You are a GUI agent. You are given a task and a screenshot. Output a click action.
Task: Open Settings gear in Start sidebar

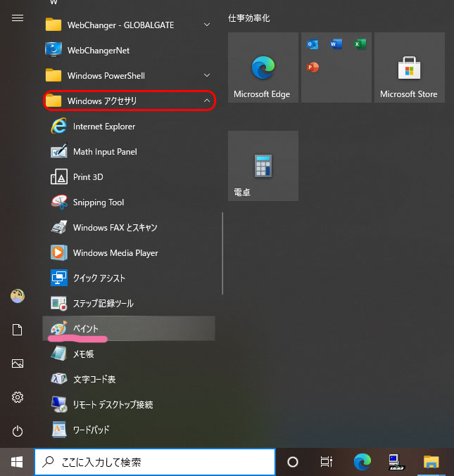[18, 397]
